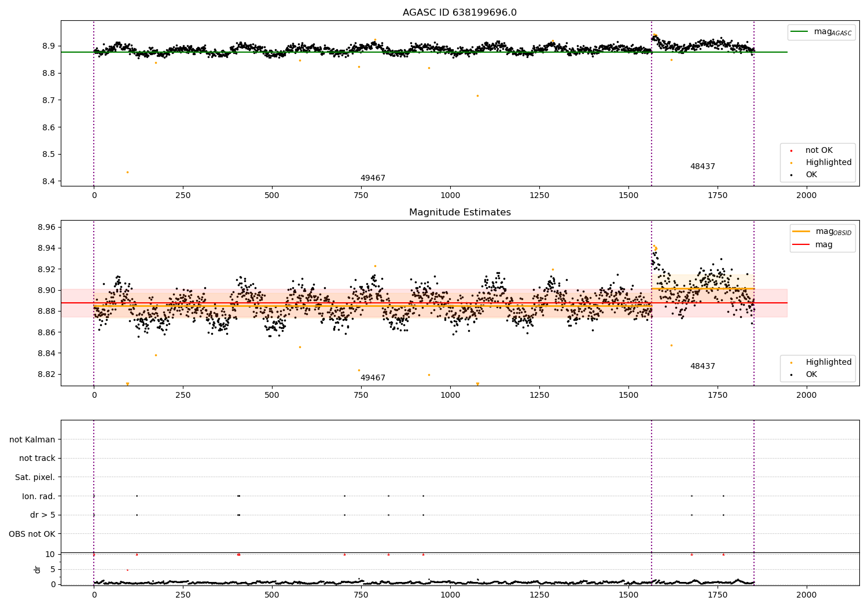The height and width of the screenshot is (608, 868).
Task: Click the orange line sample beside the mag OBSID legend entry
Action: click(x=801, y=232)
